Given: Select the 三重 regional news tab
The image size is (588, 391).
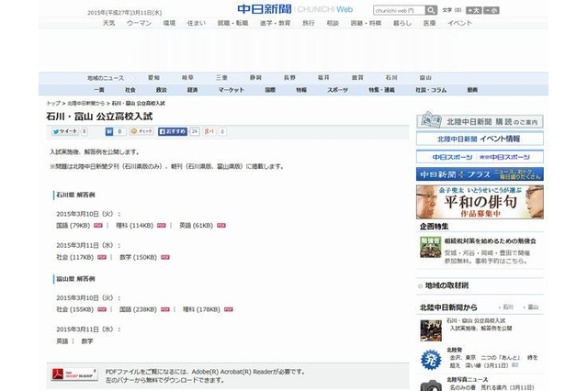Looking at the screenshot, I should coord(221,77).
